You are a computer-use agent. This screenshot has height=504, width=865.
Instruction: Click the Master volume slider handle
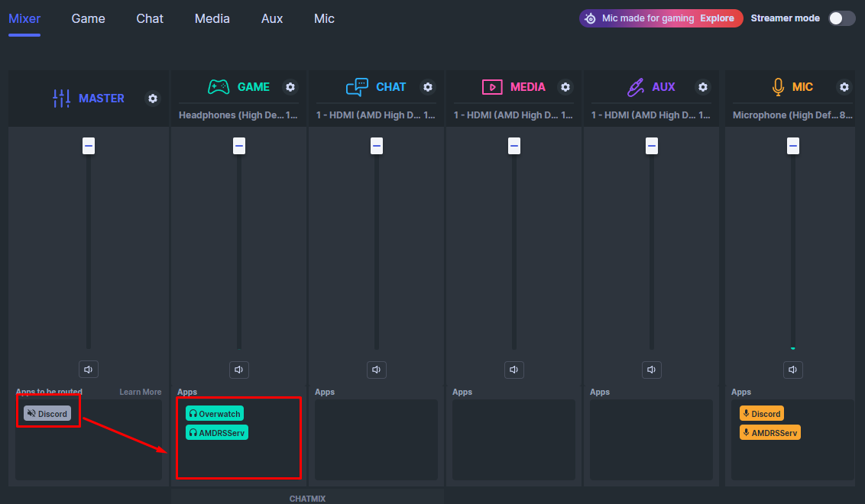click(x=89, y=146)
